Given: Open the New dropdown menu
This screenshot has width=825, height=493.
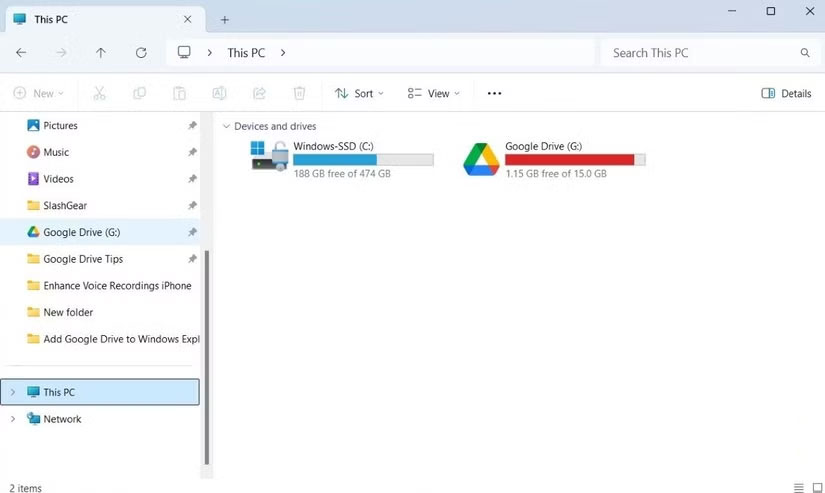Looking at the screenshot, I should [x=38, y=93].
